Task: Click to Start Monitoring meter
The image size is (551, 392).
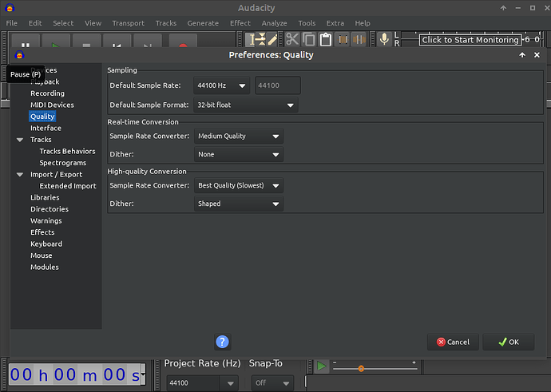Action: pyautogui.click(x=470, y=40)
